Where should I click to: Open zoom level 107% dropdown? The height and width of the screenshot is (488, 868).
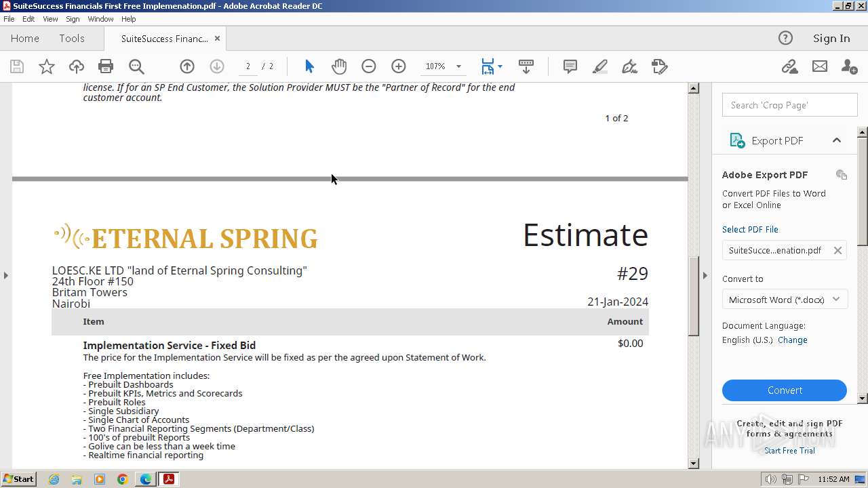click(458, 66)
